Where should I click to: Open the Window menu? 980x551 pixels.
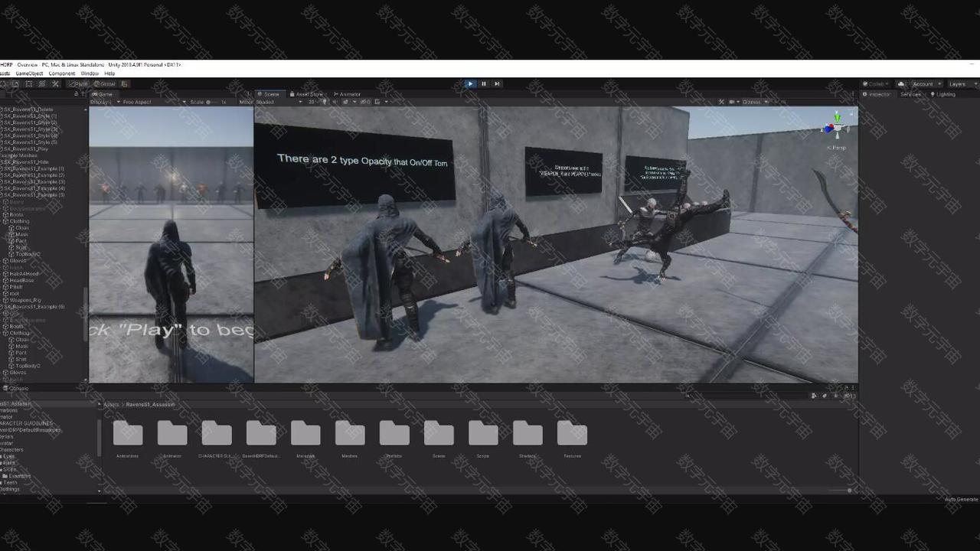[90, 73]
